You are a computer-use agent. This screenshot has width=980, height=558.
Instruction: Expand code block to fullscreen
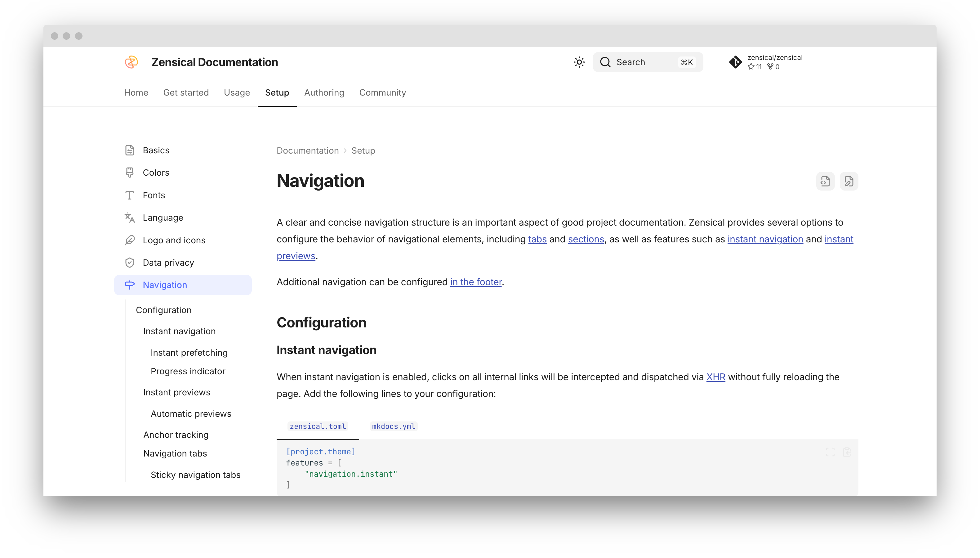pos(830,452)
